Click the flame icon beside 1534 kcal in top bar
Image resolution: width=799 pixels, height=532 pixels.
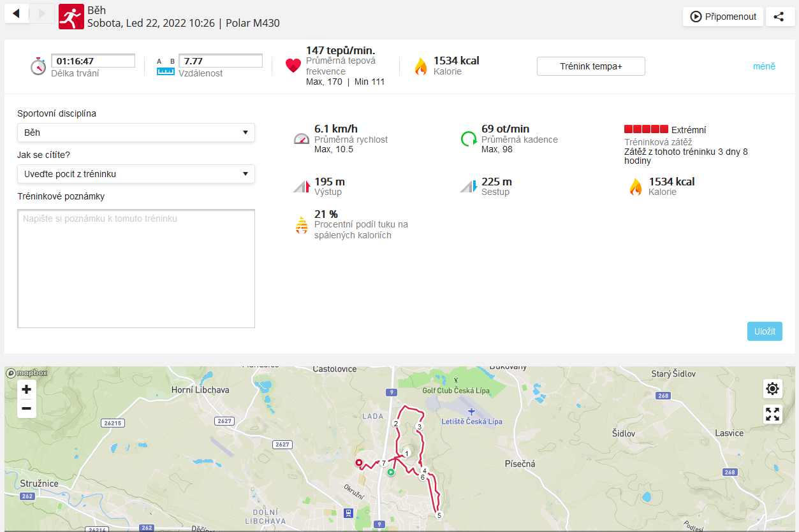[421, 66]
